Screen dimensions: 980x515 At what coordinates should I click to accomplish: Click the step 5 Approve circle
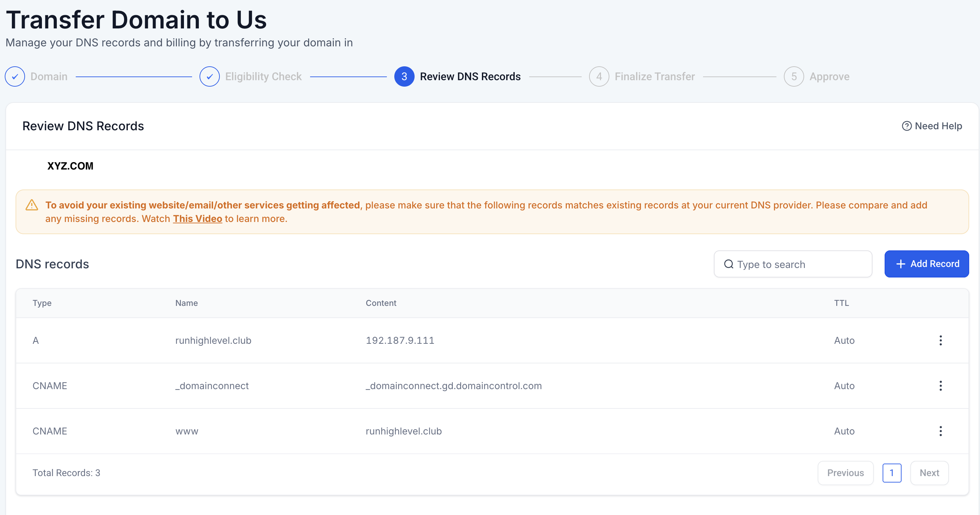794,76
